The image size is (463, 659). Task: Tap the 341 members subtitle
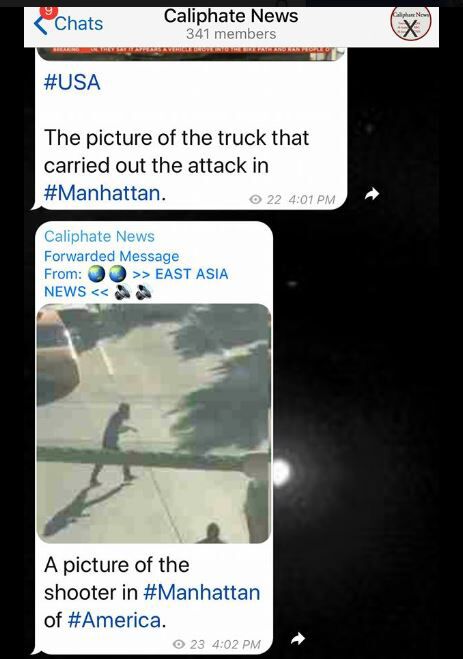(x=231, y=34)
